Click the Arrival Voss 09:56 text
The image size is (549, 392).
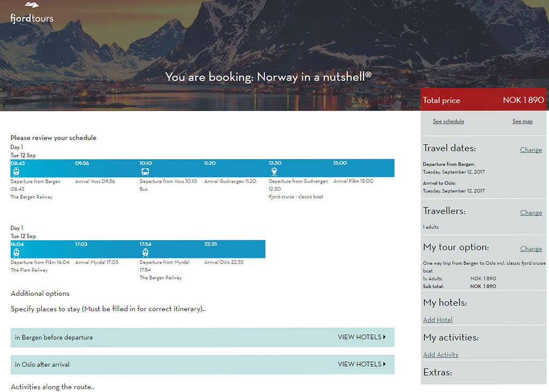tap(95, 181)
